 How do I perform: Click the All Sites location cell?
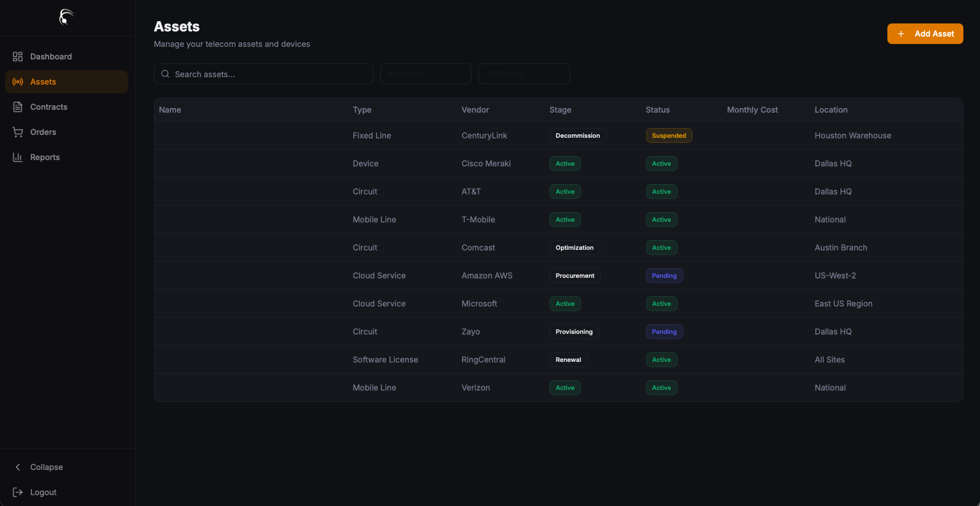(830, 360)
